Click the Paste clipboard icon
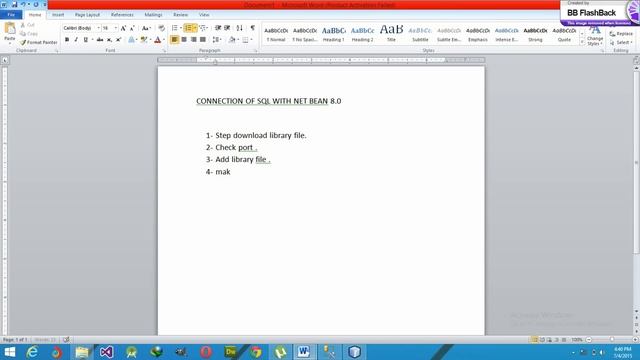The height and width of the screenshot is (360, 640). tap(10, 29)
